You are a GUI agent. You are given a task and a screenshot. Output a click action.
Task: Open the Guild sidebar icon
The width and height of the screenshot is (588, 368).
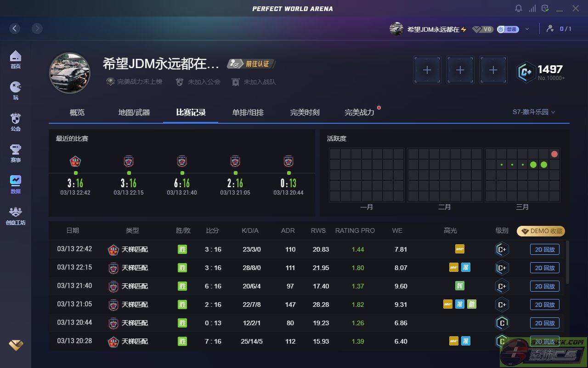click(16, 121)
